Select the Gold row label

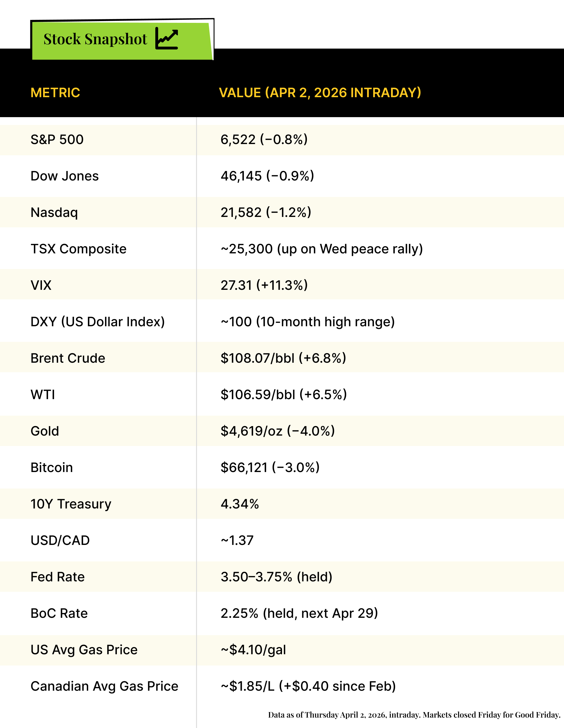click(x=45, y=431)
